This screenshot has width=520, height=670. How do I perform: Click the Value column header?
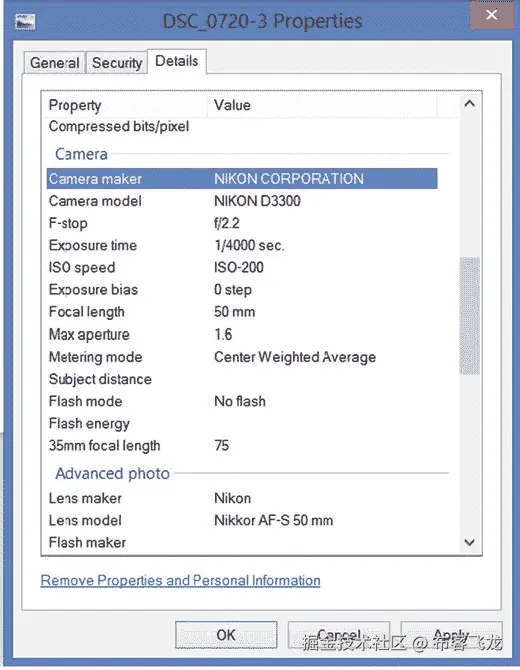tap(322, 105)
